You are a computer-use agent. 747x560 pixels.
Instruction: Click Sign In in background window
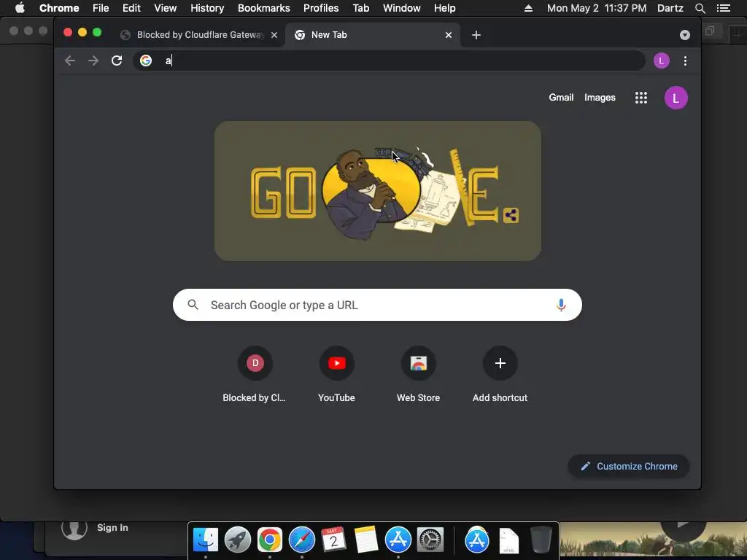click(112, 527)
